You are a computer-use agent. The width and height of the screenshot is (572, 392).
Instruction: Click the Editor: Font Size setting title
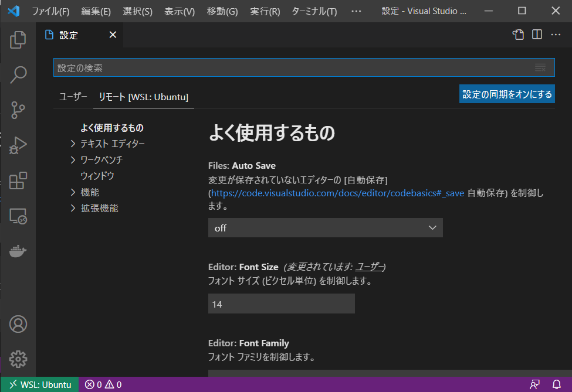[x=243, y=267]
